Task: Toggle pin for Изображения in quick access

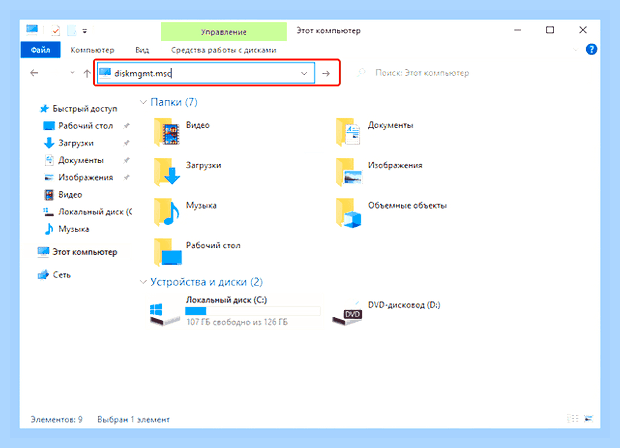Action: tap(126, 177)
